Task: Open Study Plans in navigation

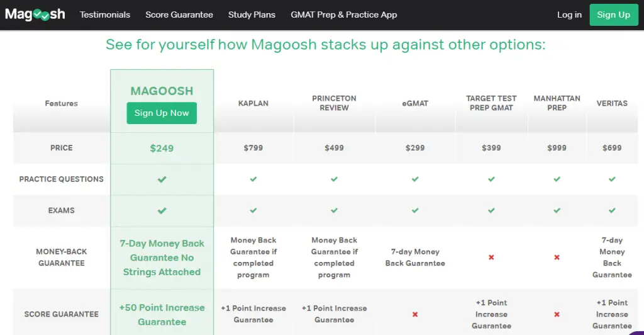Action: (x=252, y=14)
